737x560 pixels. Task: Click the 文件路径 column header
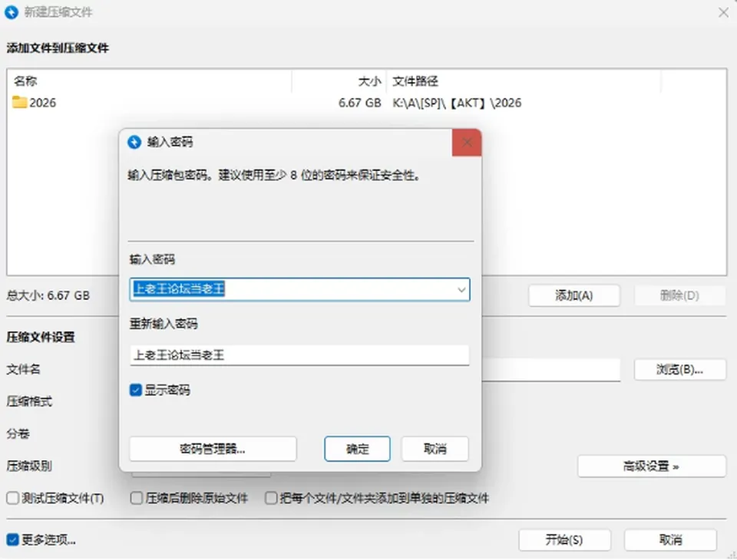[524, 81]
